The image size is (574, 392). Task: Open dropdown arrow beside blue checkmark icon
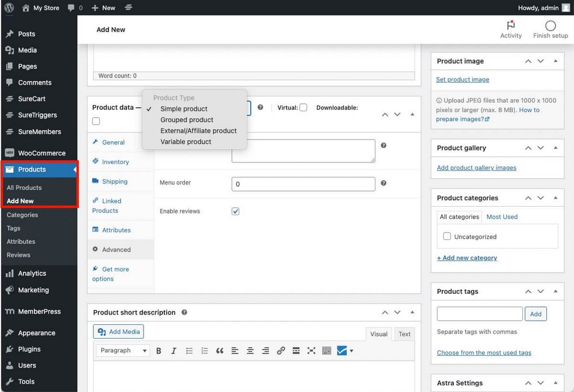[x=351, y=351]
